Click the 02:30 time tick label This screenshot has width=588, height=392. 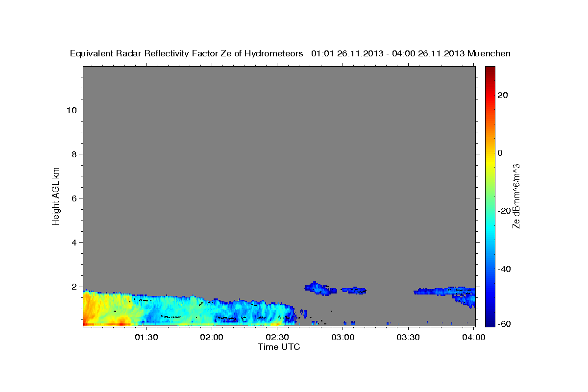coord(277,337)
